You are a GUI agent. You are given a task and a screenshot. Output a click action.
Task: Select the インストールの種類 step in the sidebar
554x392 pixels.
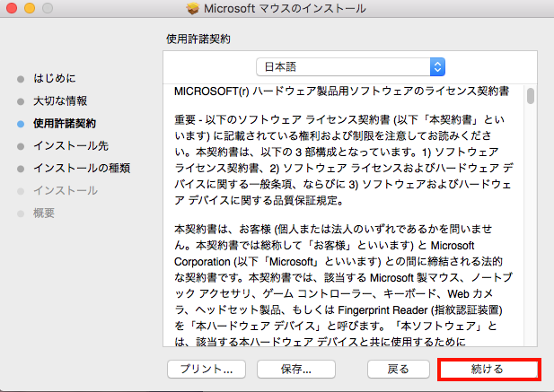coord(82,169)
